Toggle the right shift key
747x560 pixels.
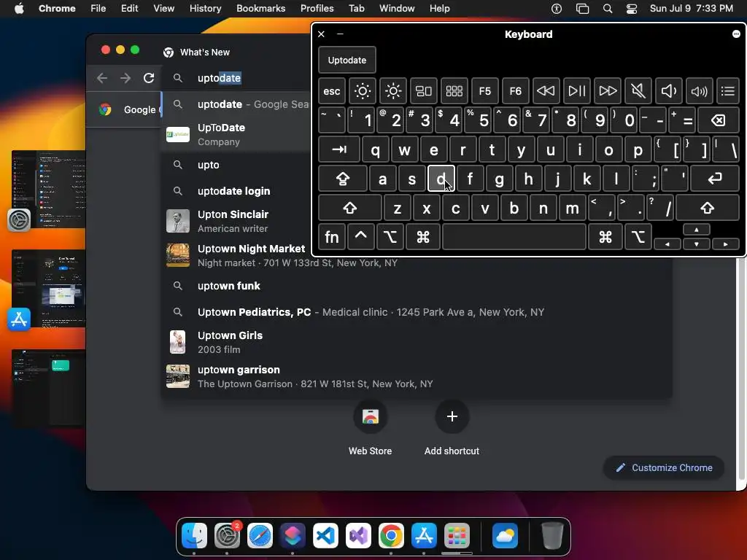coord(708,208)
